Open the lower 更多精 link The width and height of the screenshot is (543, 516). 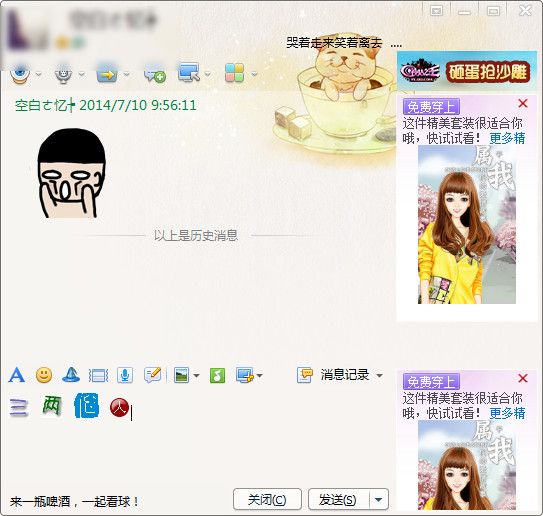[507, 413]
